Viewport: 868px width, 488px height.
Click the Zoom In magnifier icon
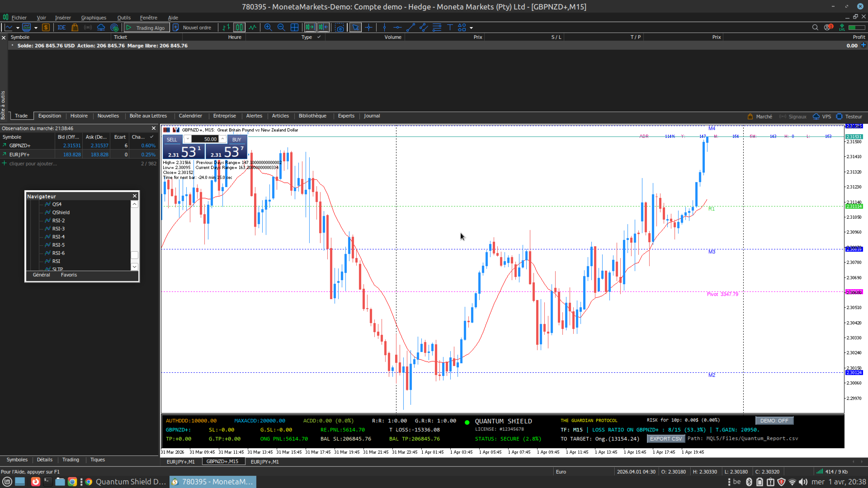[268, 28]
